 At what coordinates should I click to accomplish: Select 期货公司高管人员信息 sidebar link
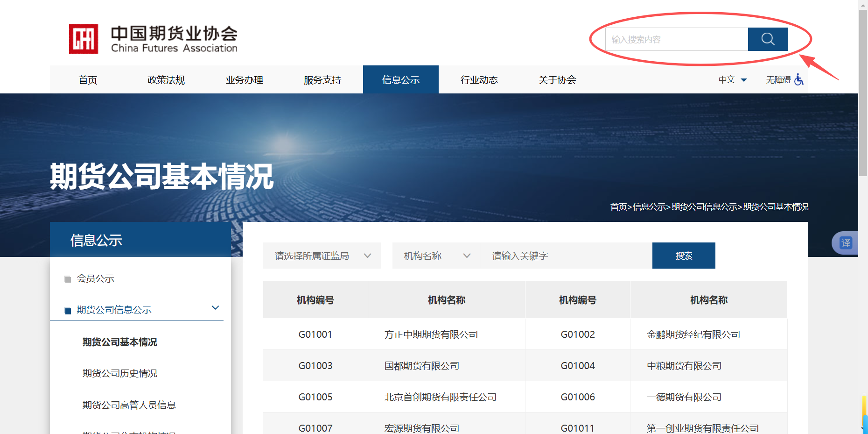tap(129, 405)
